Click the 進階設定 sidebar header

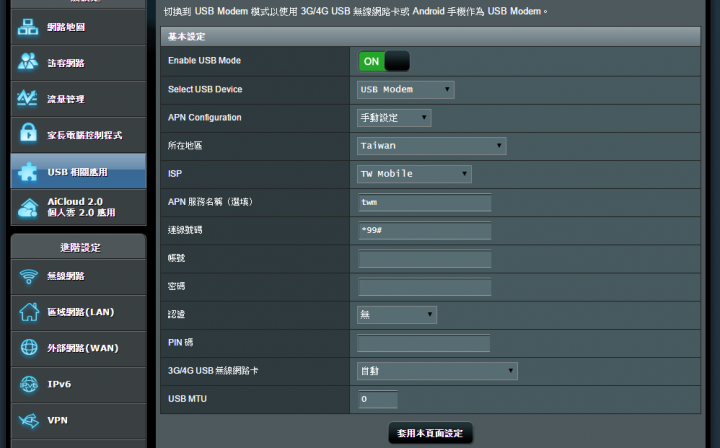pos(79,247)
